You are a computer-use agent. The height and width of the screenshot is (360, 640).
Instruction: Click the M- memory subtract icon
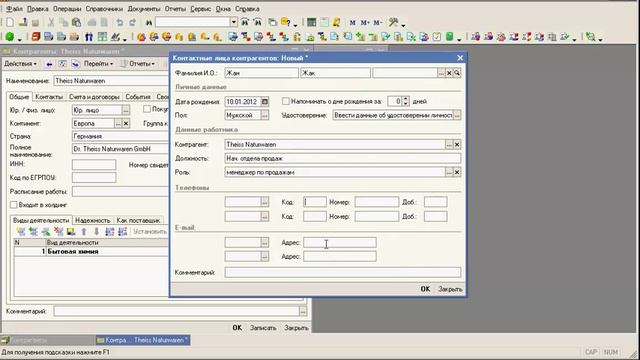[378, 22]
